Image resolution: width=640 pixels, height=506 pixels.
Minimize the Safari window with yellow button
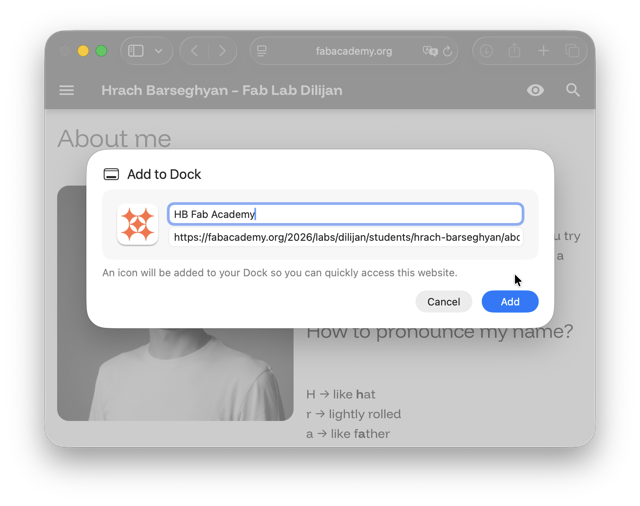pos(83,51)
